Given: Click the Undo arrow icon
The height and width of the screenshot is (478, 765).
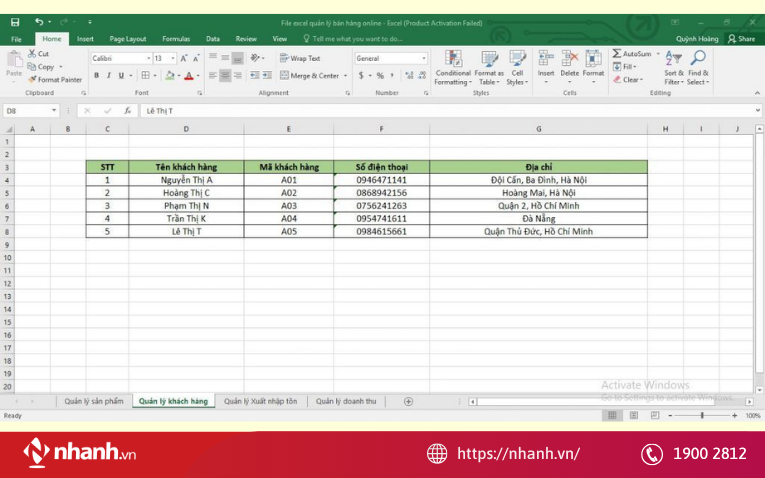Looking at the screenshot, I should [x=39, y=22].
